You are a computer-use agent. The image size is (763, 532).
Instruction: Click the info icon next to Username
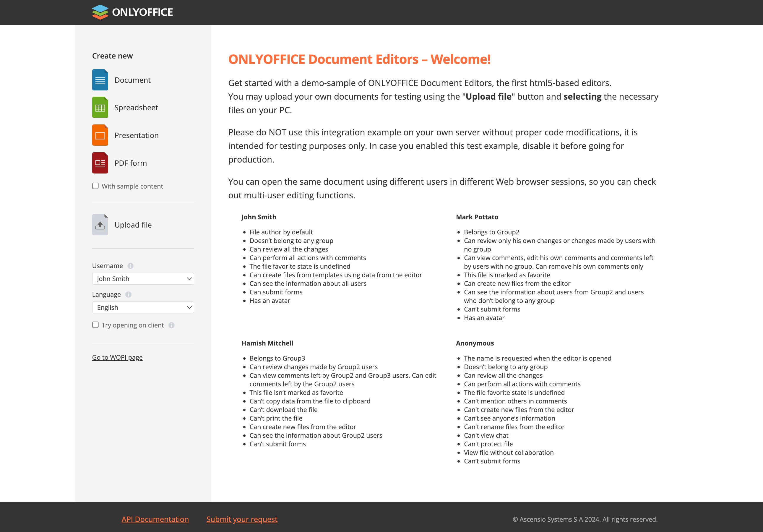131,266
